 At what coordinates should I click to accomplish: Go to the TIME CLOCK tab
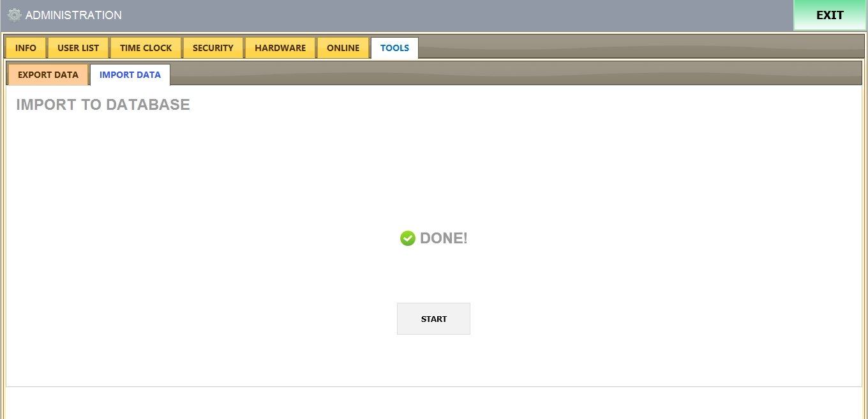point(146,48)
